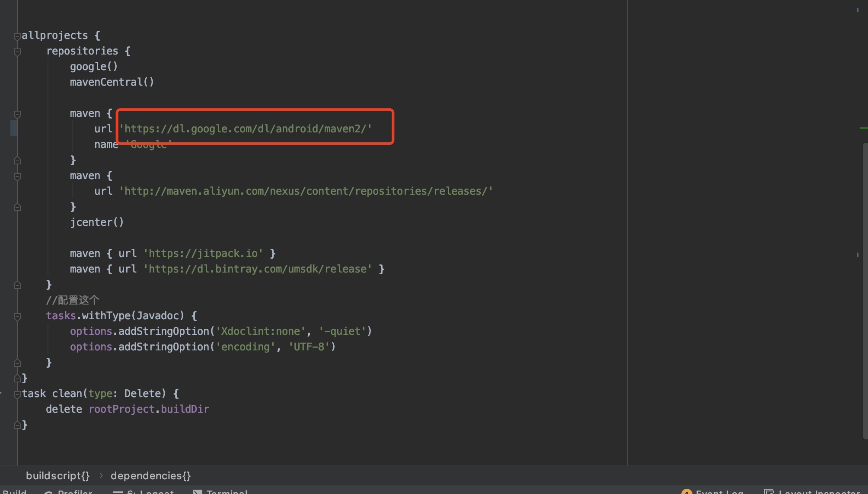Open the Build tool window tab
Image resolution: width=868 pixels, height=494 pixels.
tap(14, 492)
